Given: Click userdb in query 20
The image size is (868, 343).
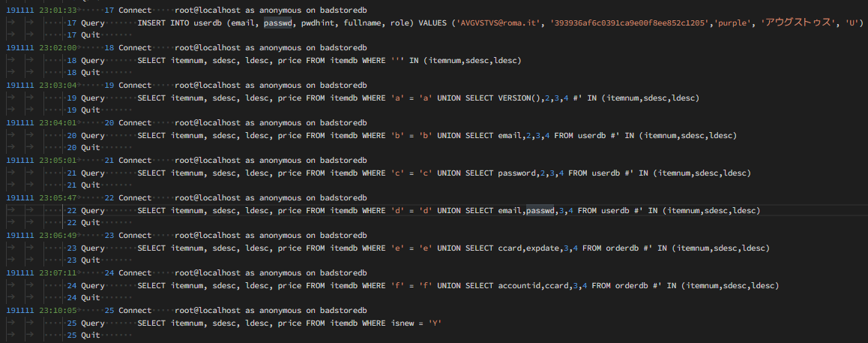Looking at the screenshot, I should click(x=592, y=135).
